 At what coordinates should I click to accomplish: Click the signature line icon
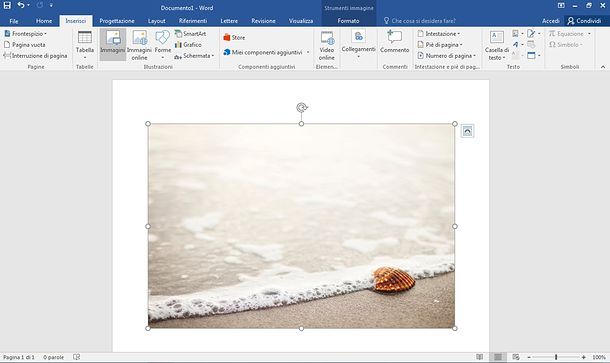click(x=531, y=33)
